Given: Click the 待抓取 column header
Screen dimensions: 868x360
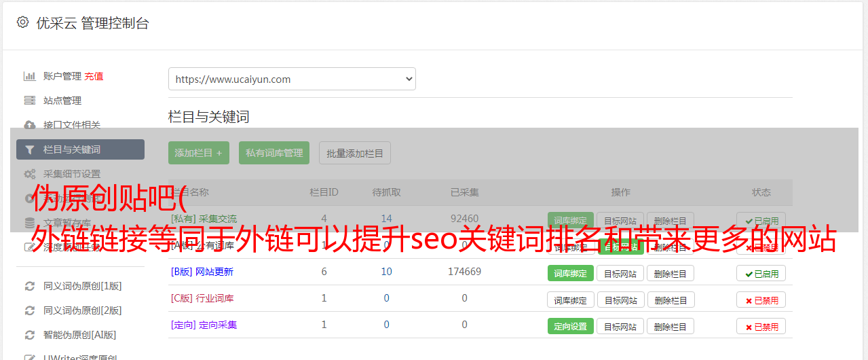Looking at the screenshot, I should 386,192.
